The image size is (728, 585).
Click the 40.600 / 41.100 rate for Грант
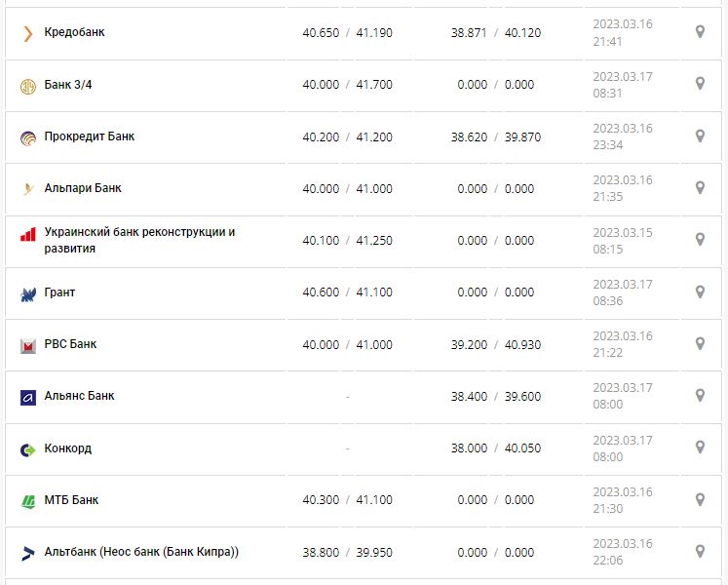click(347, 292)
